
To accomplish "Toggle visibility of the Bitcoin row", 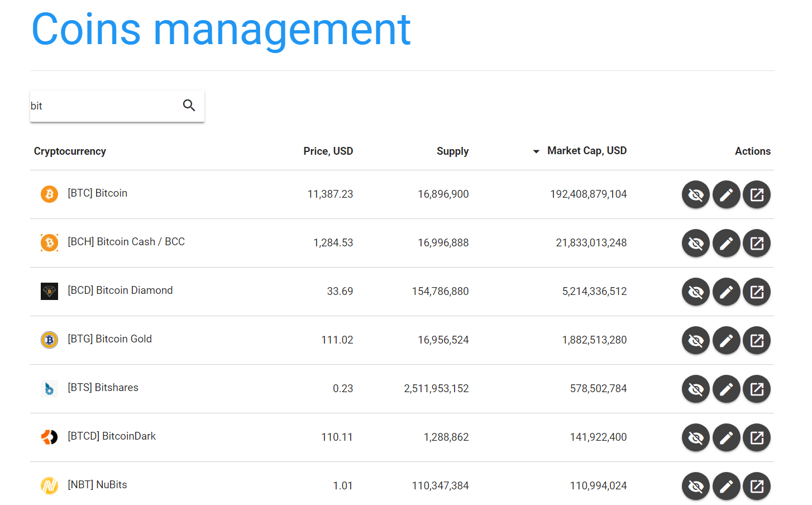I will pos(696,194).
